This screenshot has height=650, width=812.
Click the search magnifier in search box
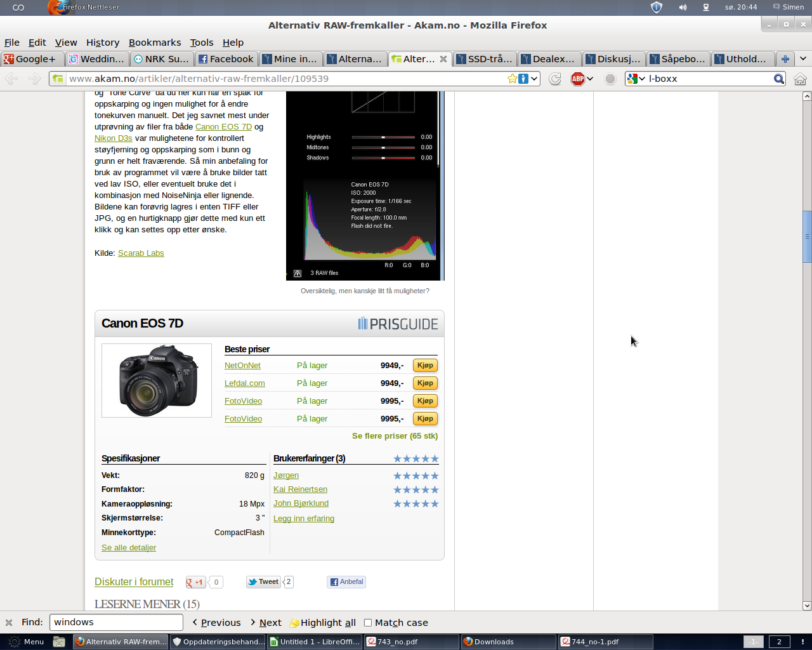pyautogui.click(x=778, y=79)
